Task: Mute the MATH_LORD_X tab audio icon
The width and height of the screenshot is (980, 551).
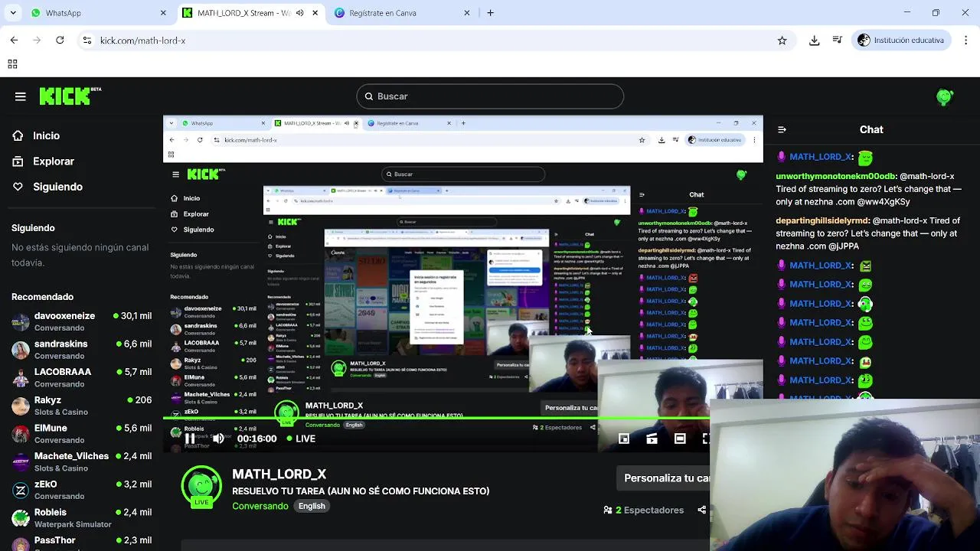Action: coord(299,13)
